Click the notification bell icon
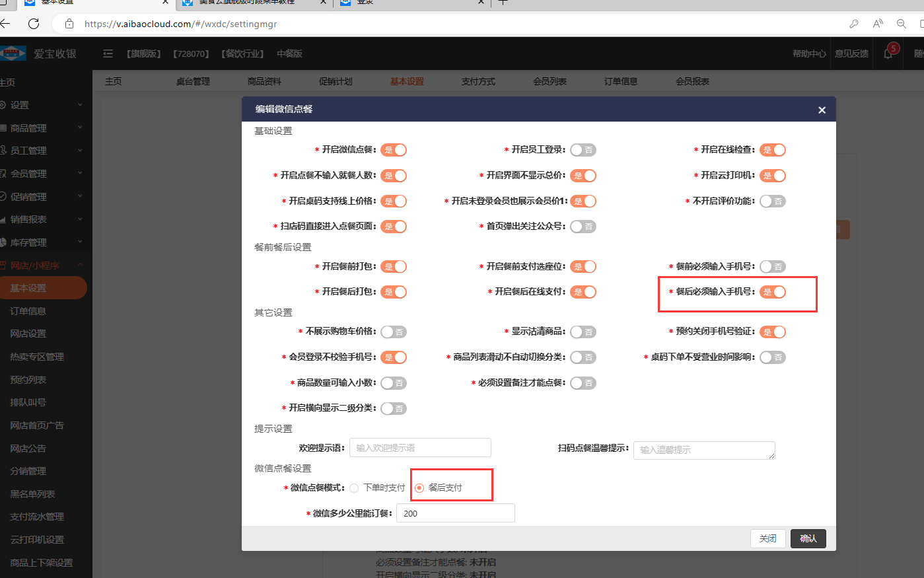The height and width of the screenshot is (578, 924). click(888, 54)
